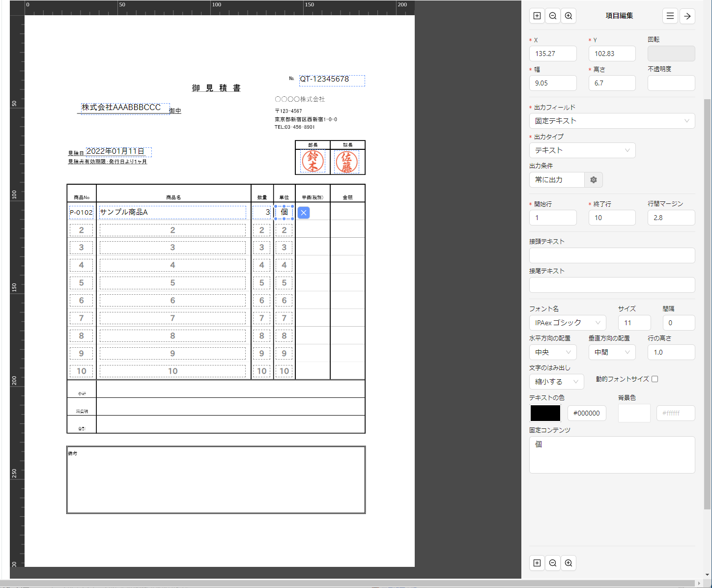712x588 pixels.
Task: Click the bottom zoom in magnifier icon
Action: coord(569,563)
